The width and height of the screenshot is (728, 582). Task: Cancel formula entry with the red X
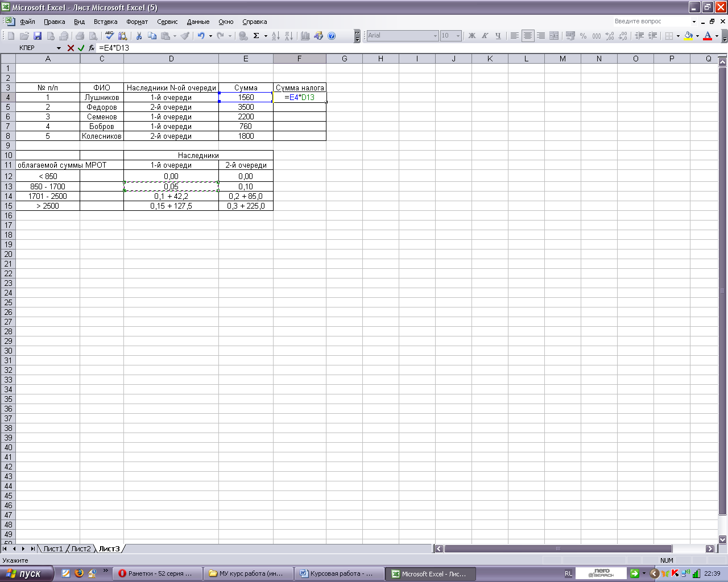[x=71, y=48]
